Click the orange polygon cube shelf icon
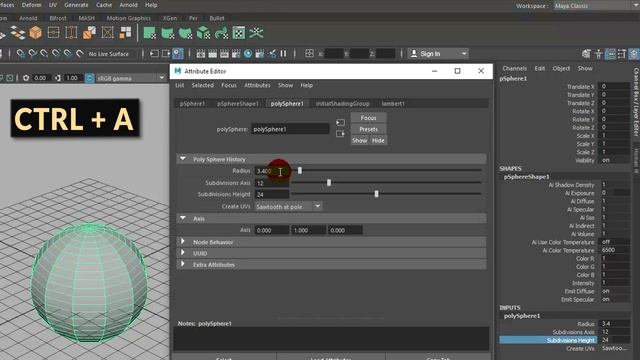 pyautogui.click(x=36, y=33)
